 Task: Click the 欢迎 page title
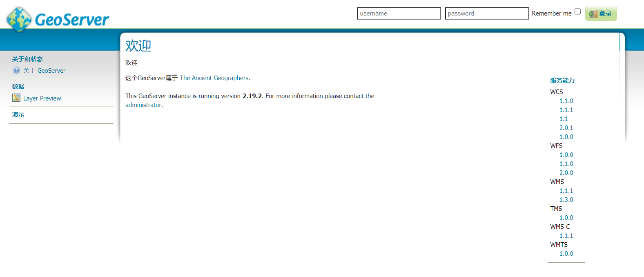coord(138,46)
